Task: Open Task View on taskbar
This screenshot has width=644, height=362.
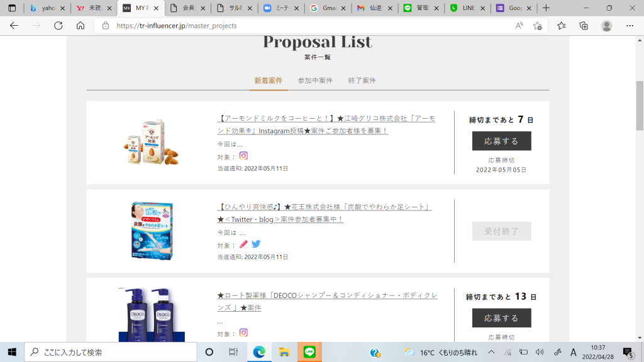Action: coord(233,352)
